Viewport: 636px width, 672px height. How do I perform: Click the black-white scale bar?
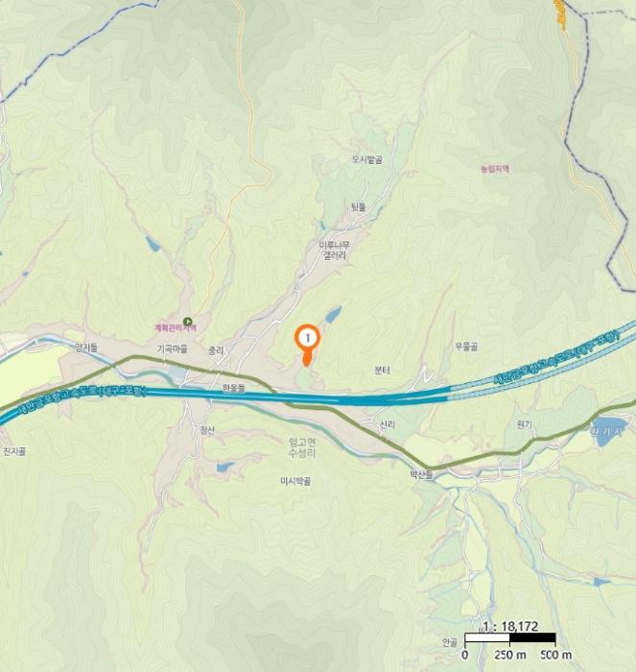click(510, 638)
